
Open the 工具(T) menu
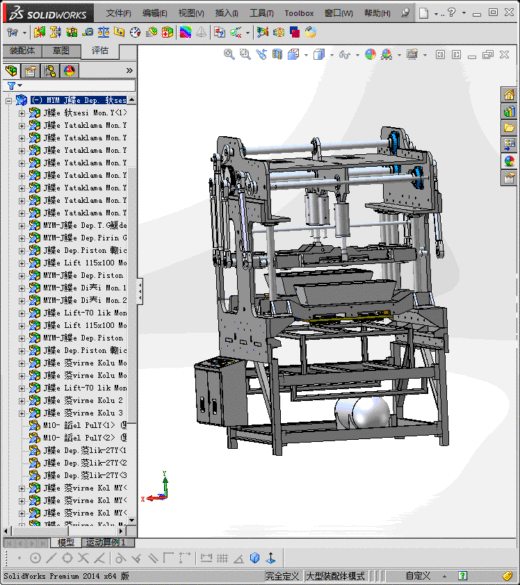coord(261,13)
